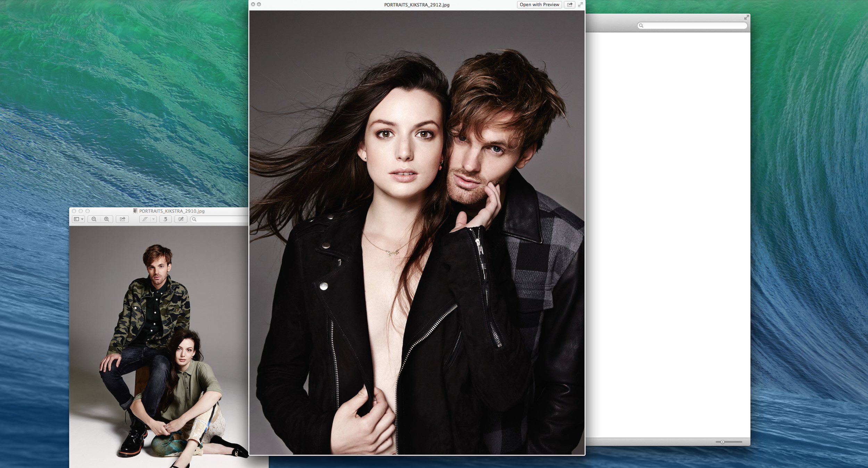The height and width of the screenshot is (468, 868).
Task: Click the Open with Preview button
Action: click(539, 5)
